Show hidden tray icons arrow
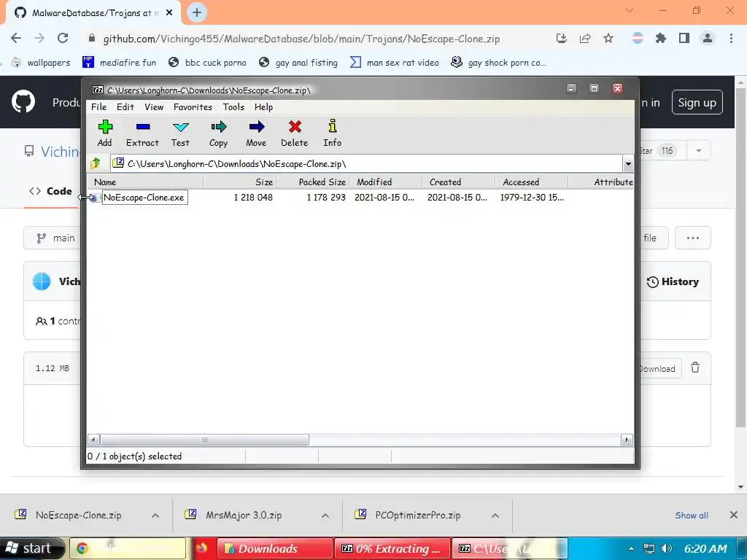Screen dimensions: 747x560 [631, 548]
